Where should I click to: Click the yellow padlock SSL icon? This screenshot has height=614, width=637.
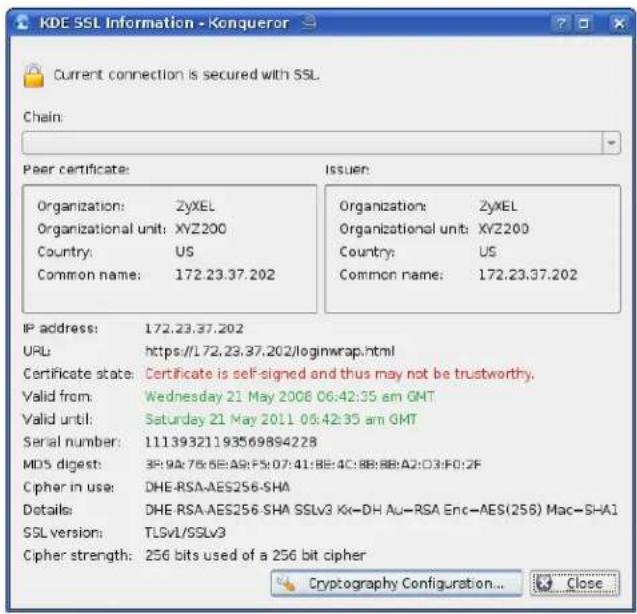(34, 76)
